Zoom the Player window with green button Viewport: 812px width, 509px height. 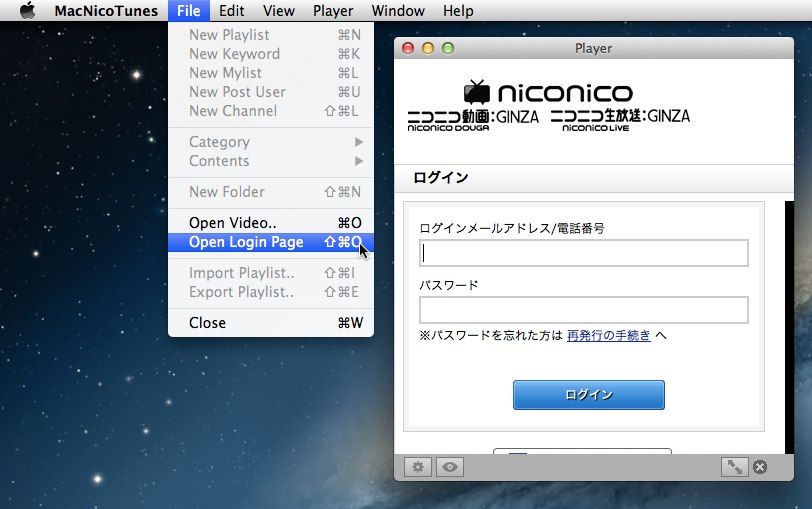pos(448,48)
